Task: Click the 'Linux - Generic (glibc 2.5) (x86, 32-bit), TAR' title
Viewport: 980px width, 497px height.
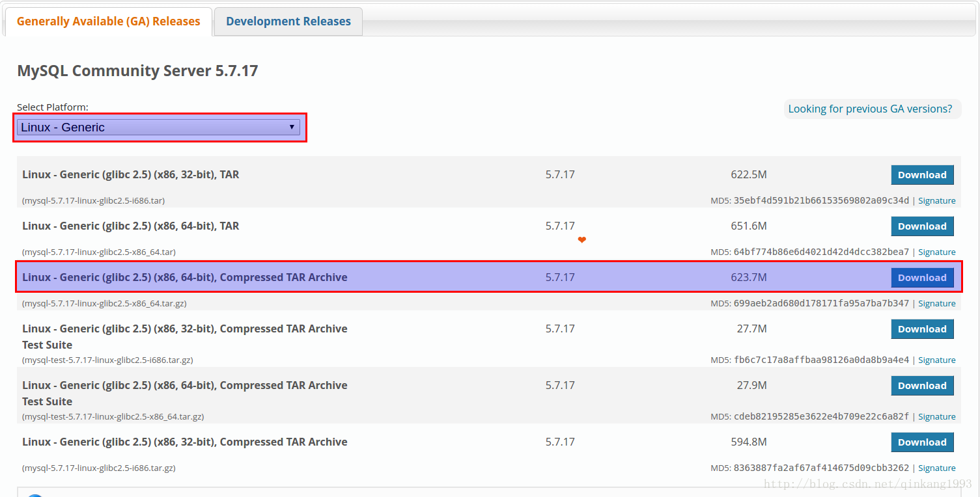Action: click(130, 175)
